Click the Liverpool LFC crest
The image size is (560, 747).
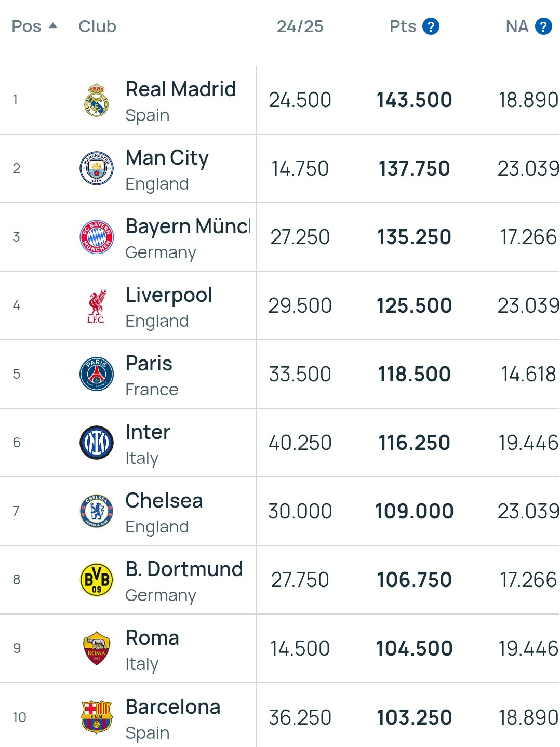point(97,305)
